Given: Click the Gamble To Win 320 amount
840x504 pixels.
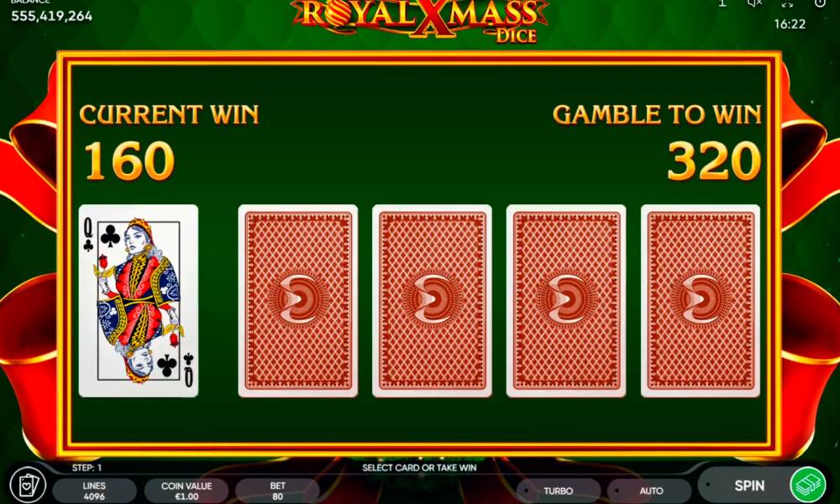Looking at the screenshot, I should point(713,160).
